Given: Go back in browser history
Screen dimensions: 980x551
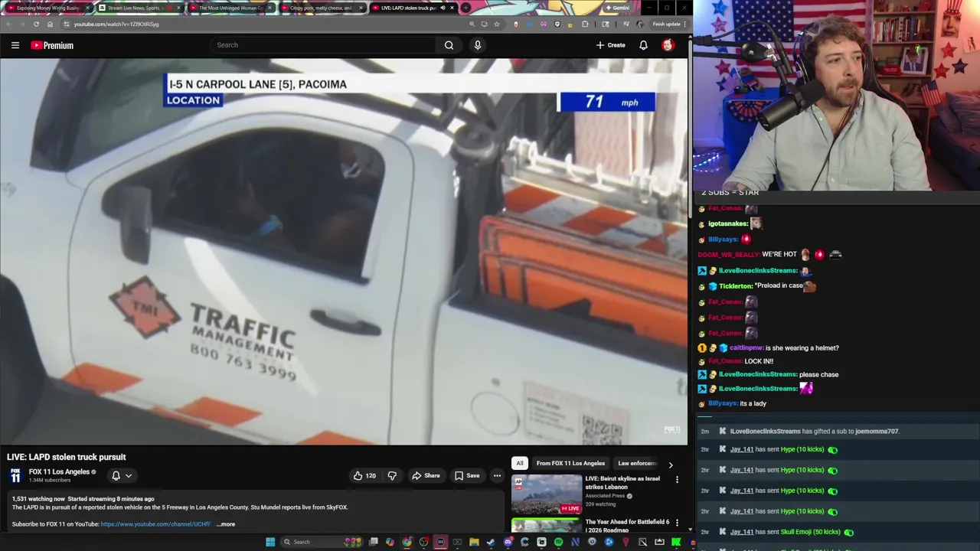Looking at the screenshot, I should click(8, 24).
